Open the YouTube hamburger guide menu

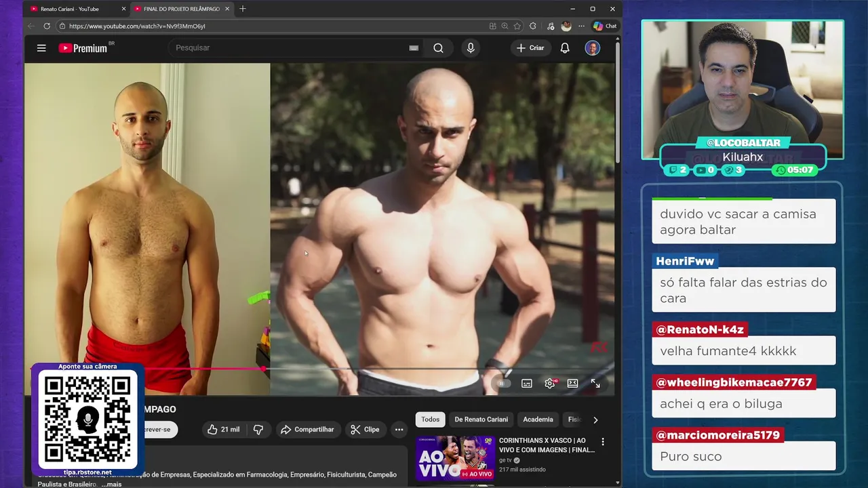click(41, 48)
